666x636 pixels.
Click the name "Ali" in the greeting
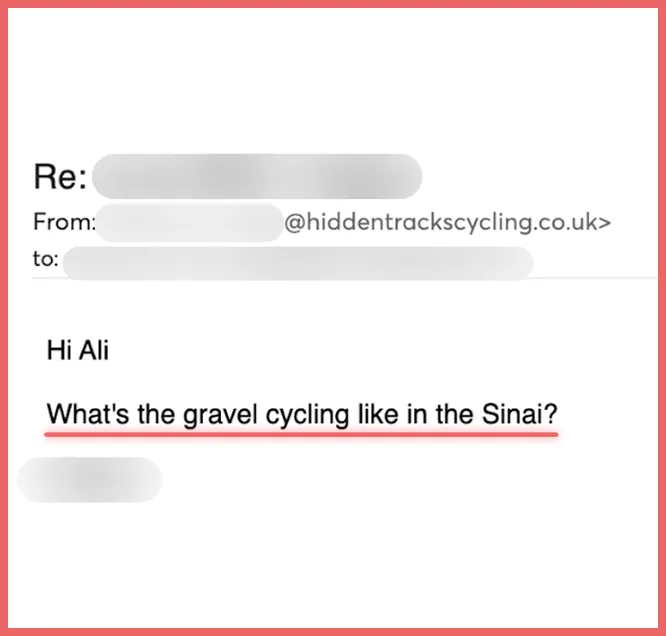pyautogui.click(x=94, y=351)
